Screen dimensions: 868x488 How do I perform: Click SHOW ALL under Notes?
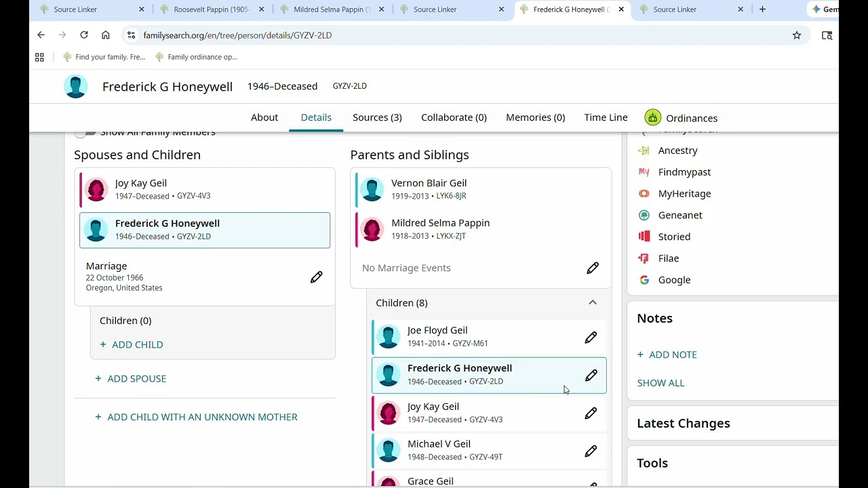660,383
